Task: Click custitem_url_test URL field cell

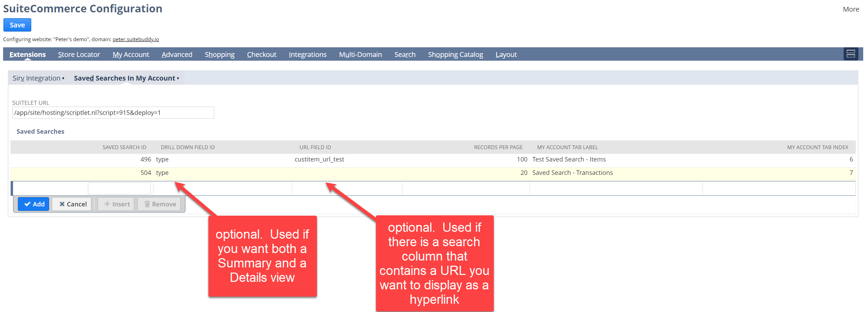Action: pyautogui.click(x=319, y=159)
